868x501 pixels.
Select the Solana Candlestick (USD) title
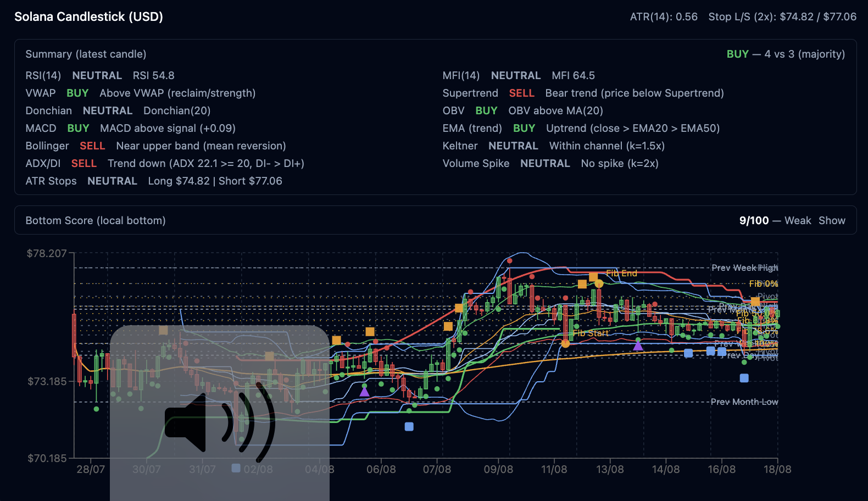88,16
